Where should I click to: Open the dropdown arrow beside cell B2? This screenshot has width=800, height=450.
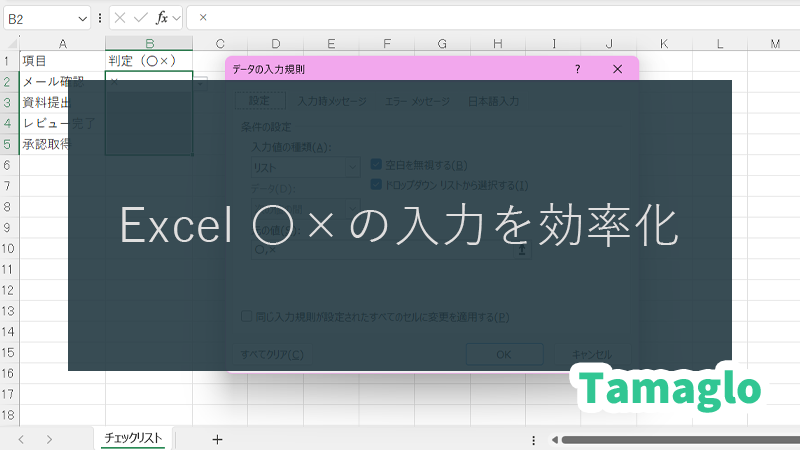click(x=201, y=82)
